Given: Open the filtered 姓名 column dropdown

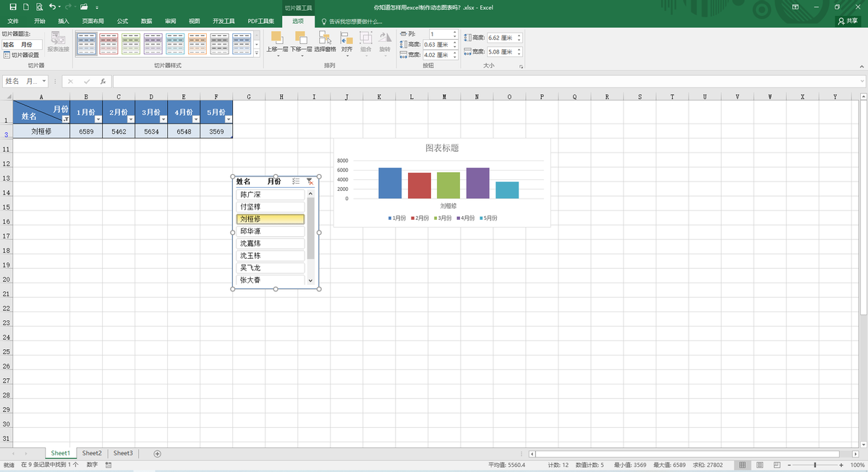Looking at the screenshot, I should click(65, 119).
